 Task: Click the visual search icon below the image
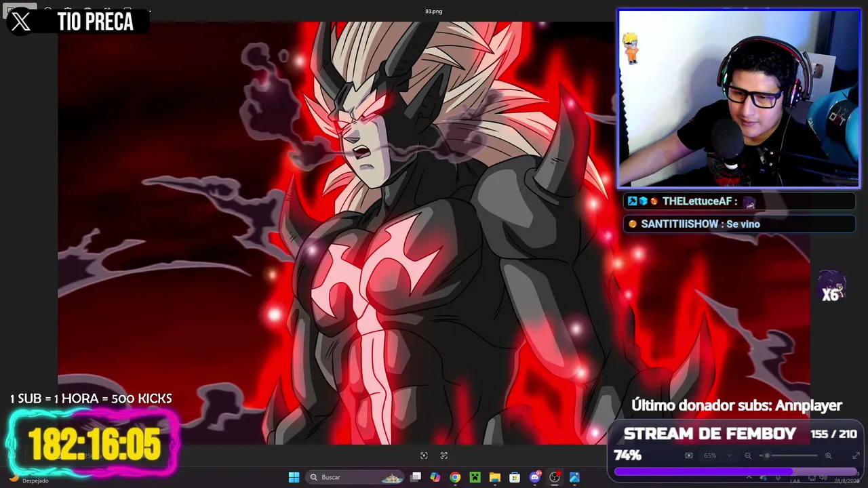pyautogui.click(x=424, y=455)
